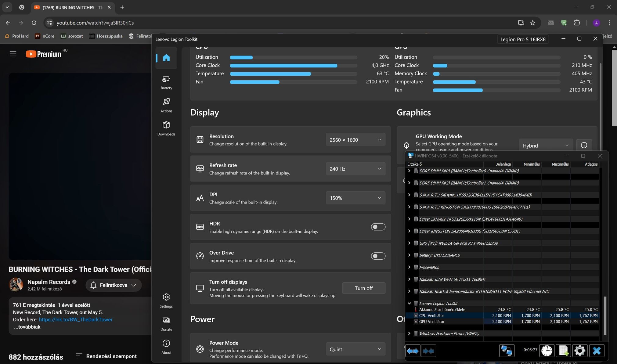Screen dimensions: 617x364
Task: Click the blue X close sensors icon in HWiNFO
Action: pyautogui.click(x=597, y=351)
